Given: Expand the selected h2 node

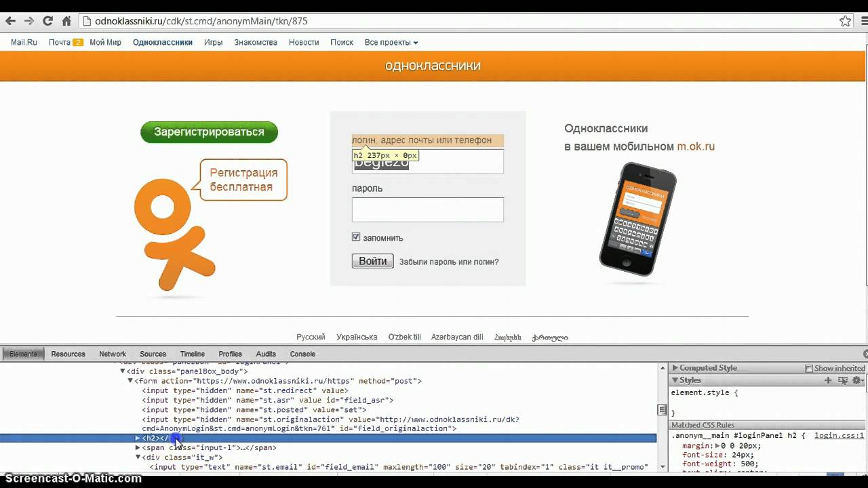Looking at the screenshot, I should [138, 439].
